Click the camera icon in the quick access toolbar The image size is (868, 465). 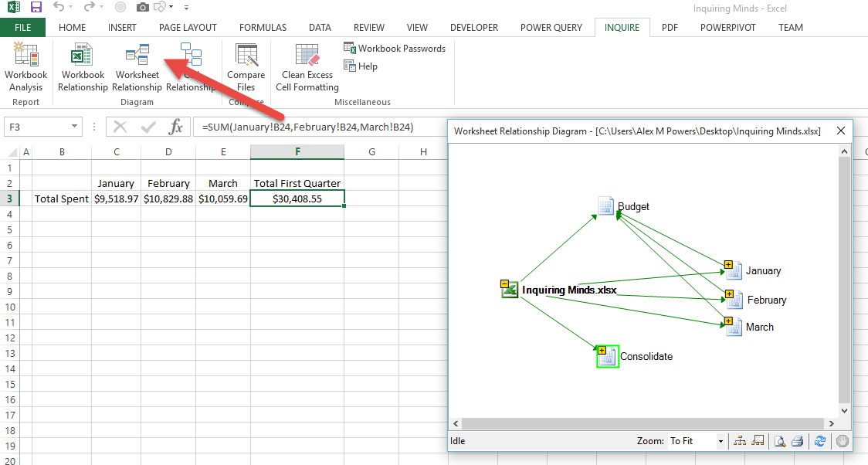(x=142, y=8)
